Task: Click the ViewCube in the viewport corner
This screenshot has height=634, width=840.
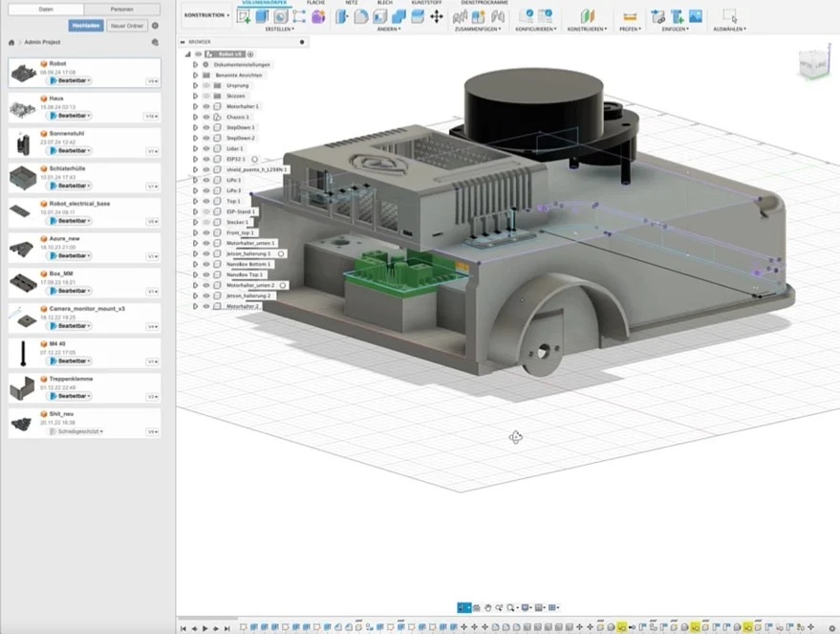Action: click(x=813, y=64)
